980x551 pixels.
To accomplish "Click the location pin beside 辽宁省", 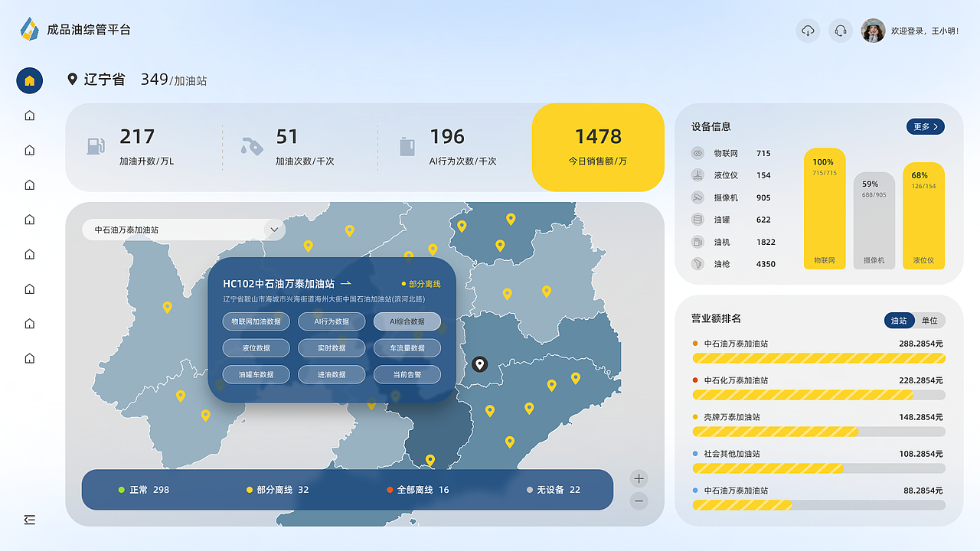I will tap(73, 79).
